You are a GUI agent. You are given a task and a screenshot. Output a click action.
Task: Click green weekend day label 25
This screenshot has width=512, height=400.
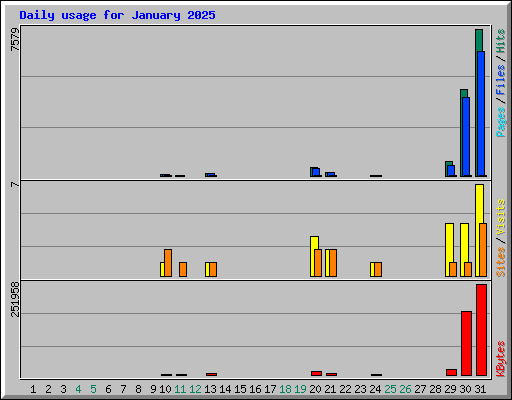point(390,389)
